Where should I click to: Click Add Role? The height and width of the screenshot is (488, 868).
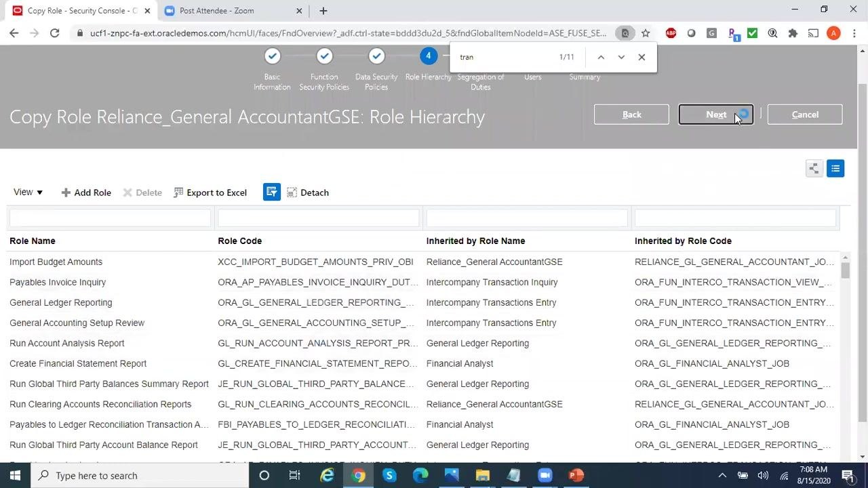(x=86, y=192)
